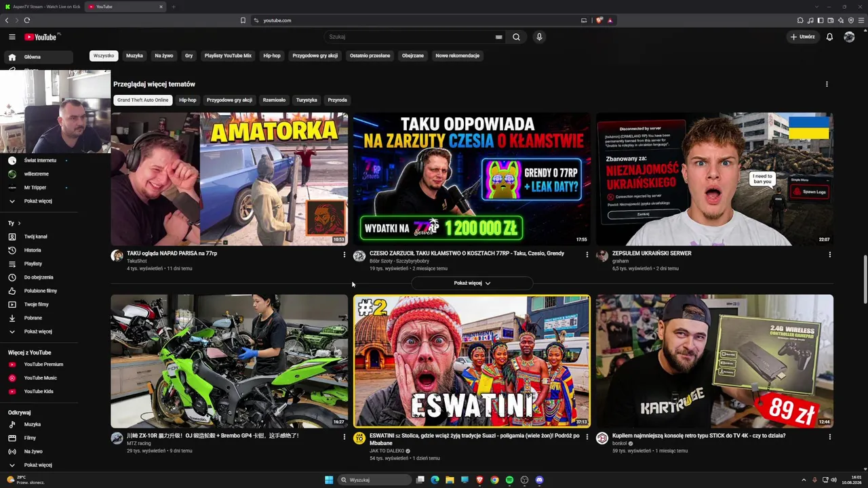Play the 89 zł retro console video thumbnail

tap(715, 361)
